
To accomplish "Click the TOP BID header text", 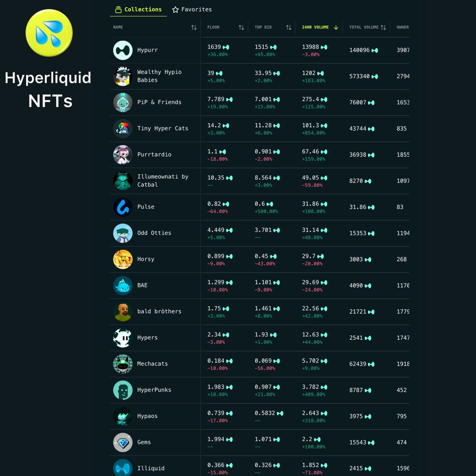I will point(263,27).
